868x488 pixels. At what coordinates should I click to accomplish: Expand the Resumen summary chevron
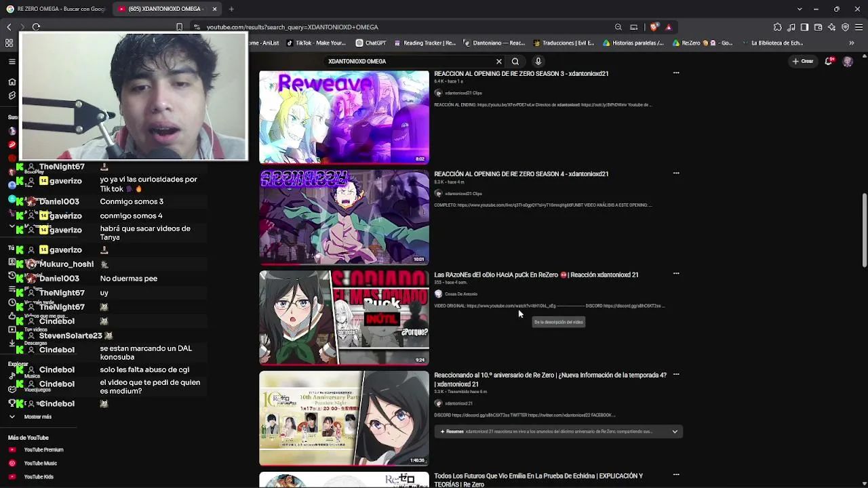click(x=675, y=432)
